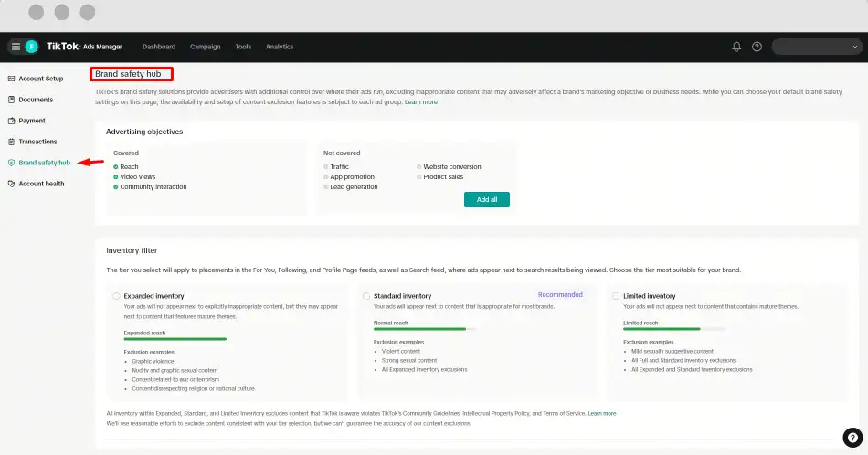This screenshot has height=455, width=868.
Task: Open the notifications bell icon
Action: click(x=736, y=47)
